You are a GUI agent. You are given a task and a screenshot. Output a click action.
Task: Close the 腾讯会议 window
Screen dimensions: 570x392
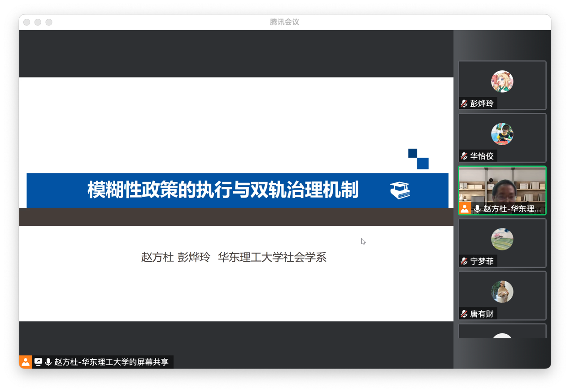[x=27, y=22]
